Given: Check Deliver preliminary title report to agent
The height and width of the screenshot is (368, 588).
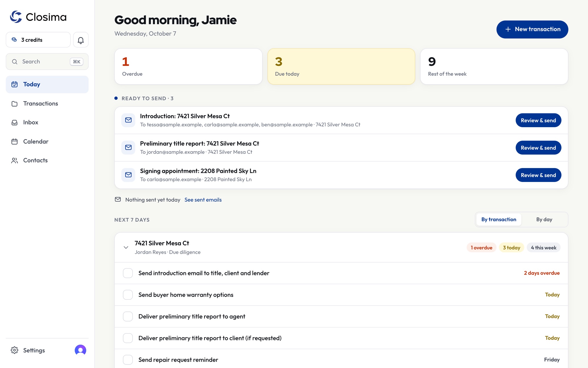Looking at the screenshot, I should point(128,316).
